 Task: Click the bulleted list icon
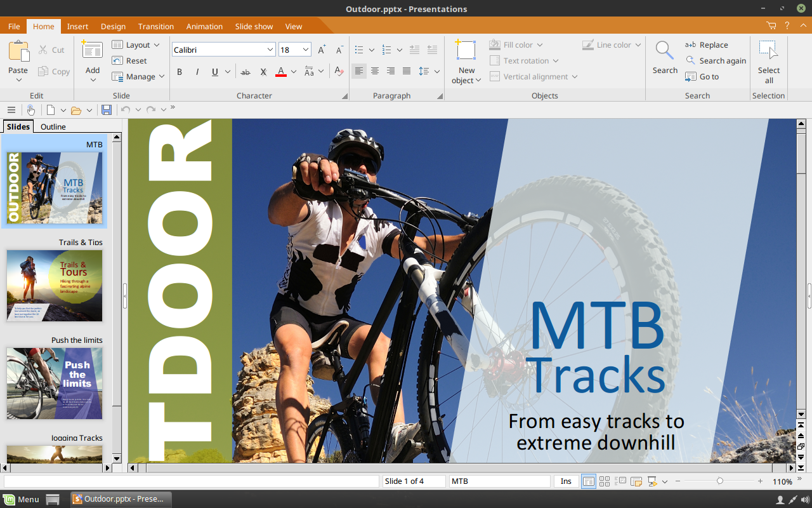coord(359,50)
